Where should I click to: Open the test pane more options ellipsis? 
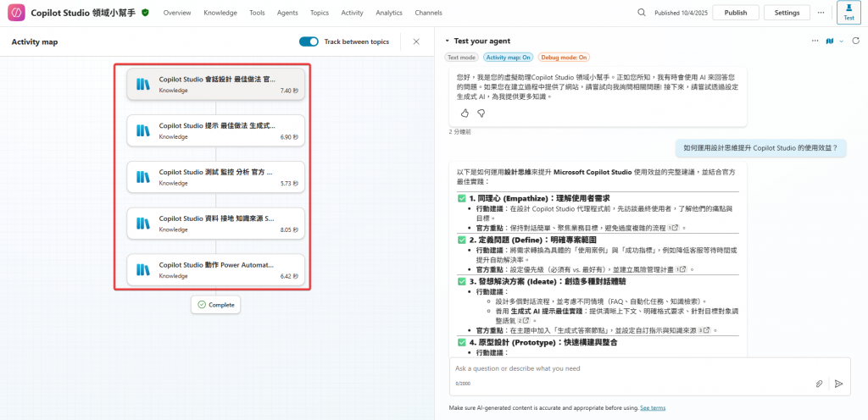(815, 41)
